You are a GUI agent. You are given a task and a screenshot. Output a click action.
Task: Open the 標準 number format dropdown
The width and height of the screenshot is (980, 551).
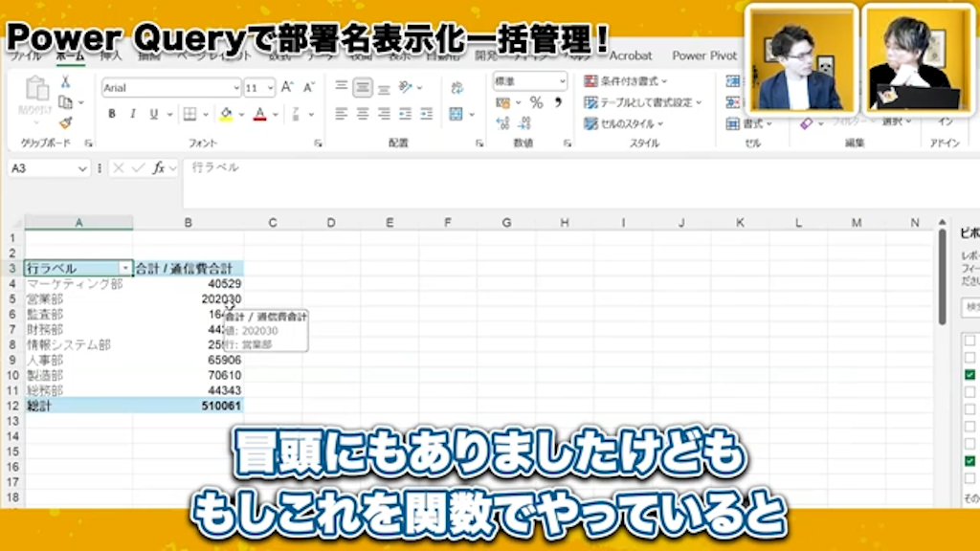[x=563, y=80]
